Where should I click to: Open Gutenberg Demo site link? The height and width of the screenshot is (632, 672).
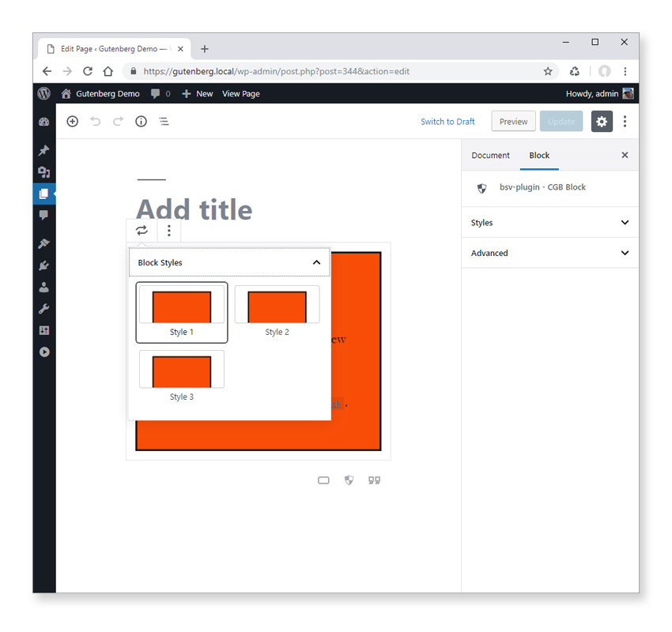100,93
